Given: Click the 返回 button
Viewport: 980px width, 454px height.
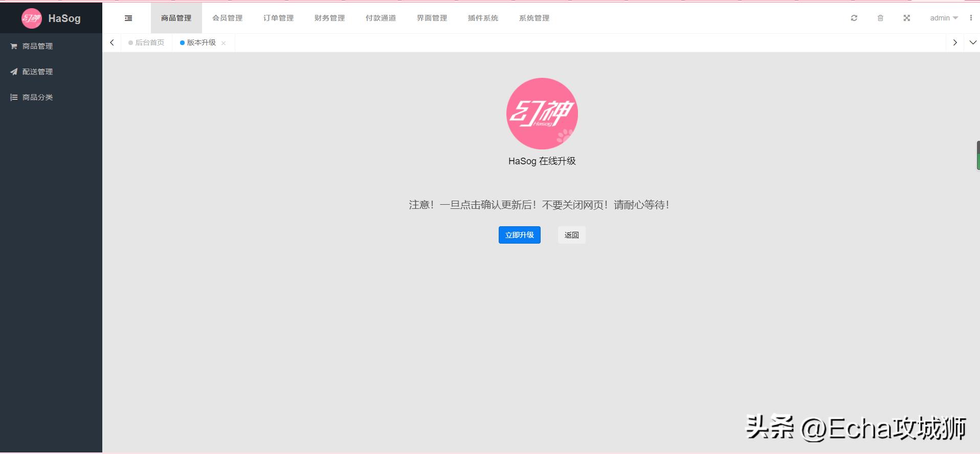Looking at the screenshot, I should [x=572, y=235].
